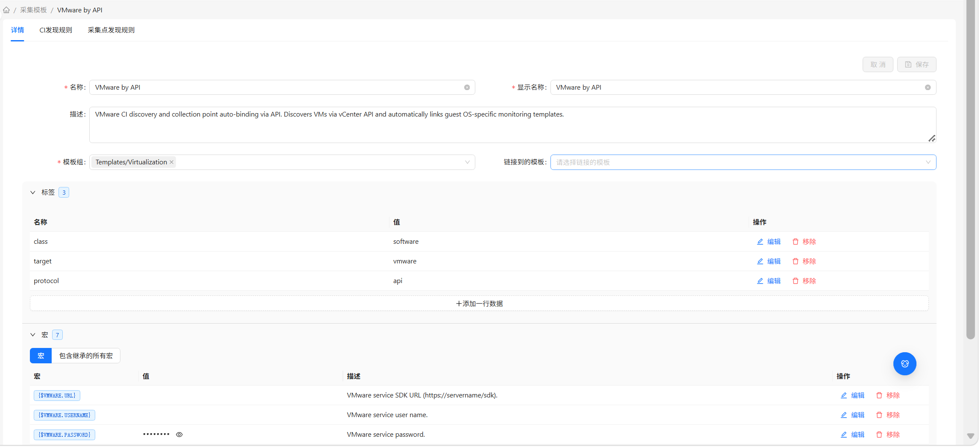The width and height of the screenshot is (980, 447).
Task: Click trash icon for protocol tag
Action: [795, 281]
